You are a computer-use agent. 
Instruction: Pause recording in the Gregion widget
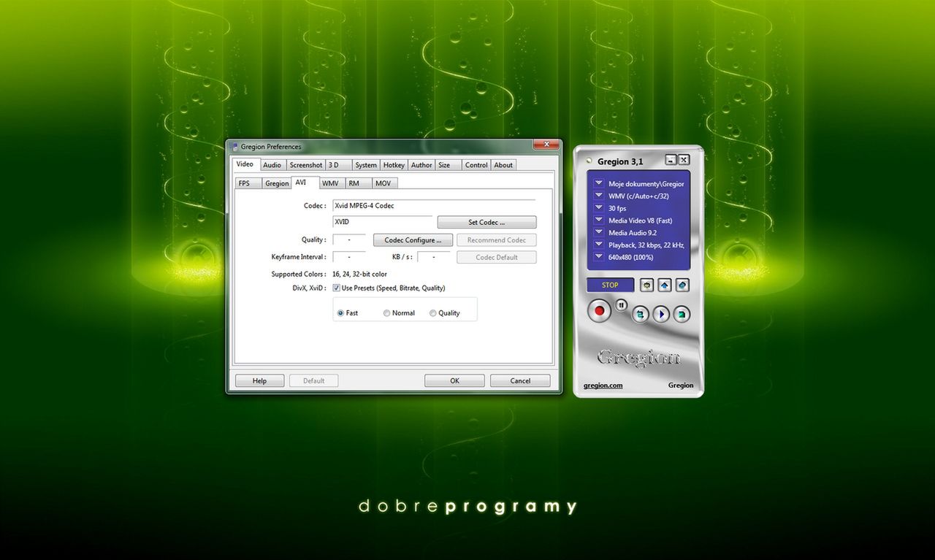coord(621,305)
